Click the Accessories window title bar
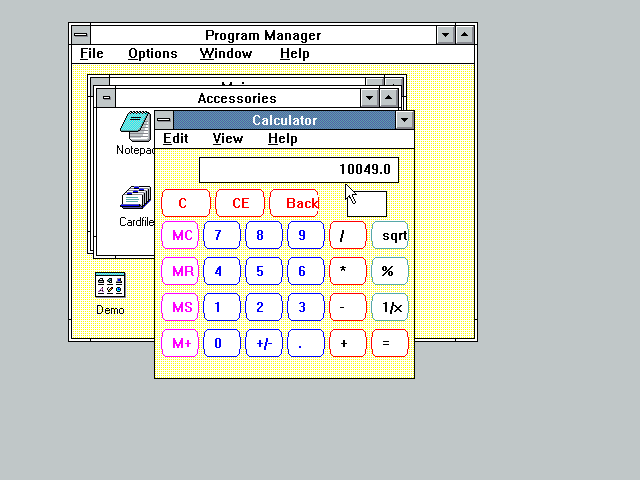The height and width of the screenshot is (480, 640). point(238,98)
